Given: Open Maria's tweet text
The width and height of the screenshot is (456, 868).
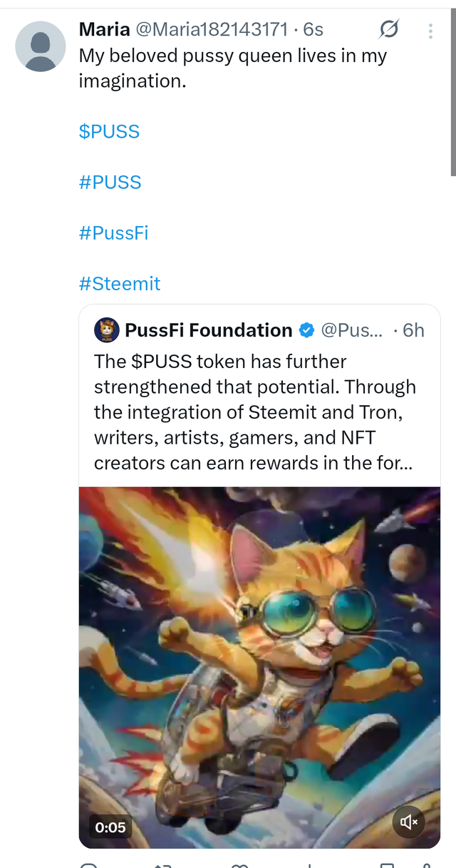Looking at the screenshot, I should 232,68.
